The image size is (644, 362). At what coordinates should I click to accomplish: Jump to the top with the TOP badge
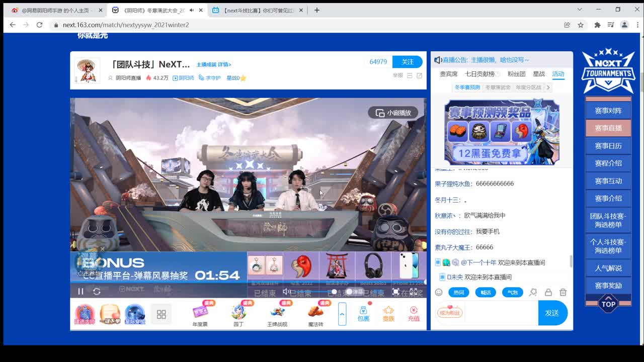click(x=608, y=304)
